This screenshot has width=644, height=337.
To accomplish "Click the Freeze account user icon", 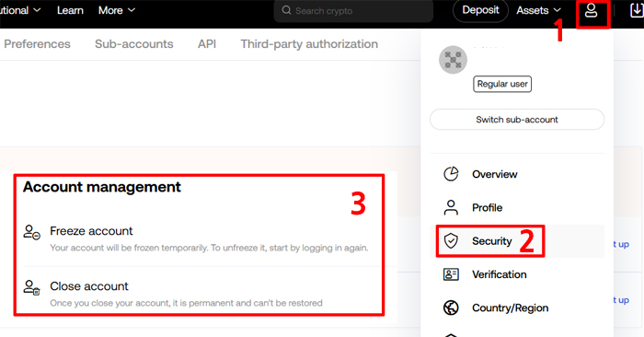I will point(31,232).
